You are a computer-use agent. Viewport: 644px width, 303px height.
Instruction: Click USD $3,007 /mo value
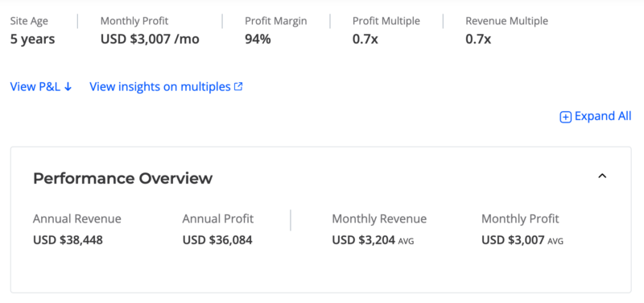pyautogui.click(x=150, y=39)
